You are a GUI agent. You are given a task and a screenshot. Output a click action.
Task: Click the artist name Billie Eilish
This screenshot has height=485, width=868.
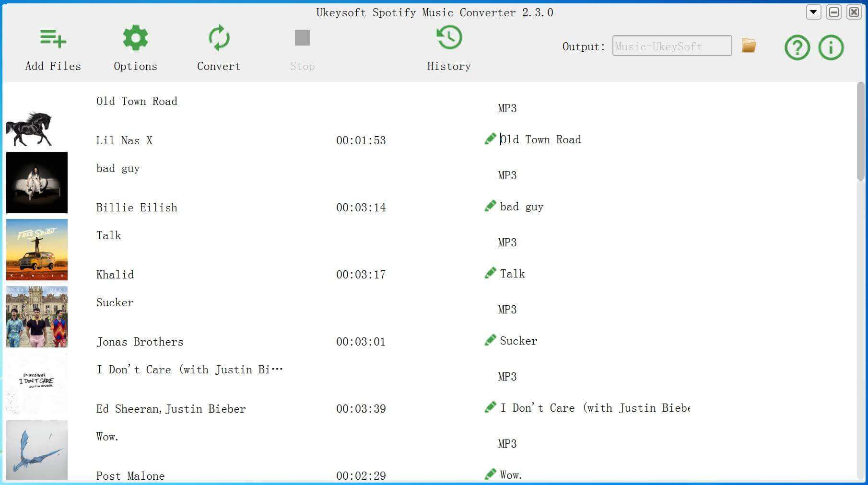coord(137,208)
